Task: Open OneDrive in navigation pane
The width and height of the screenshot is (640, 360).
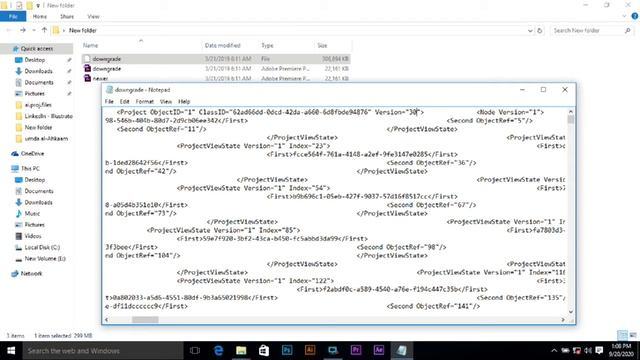Action: tap(32, 153)
